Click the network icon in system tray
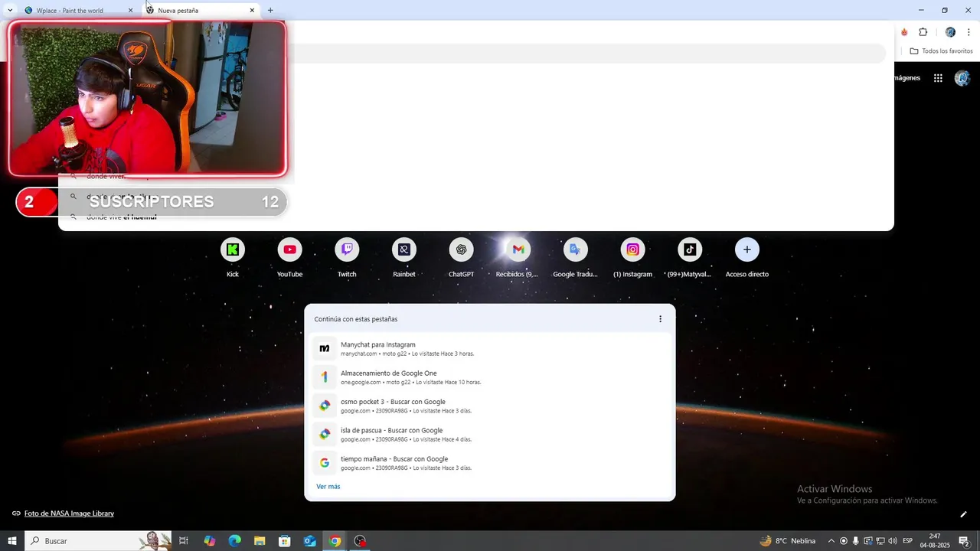Image resolution: width=980 pixels, height=551 pixels. coord(880,541)
